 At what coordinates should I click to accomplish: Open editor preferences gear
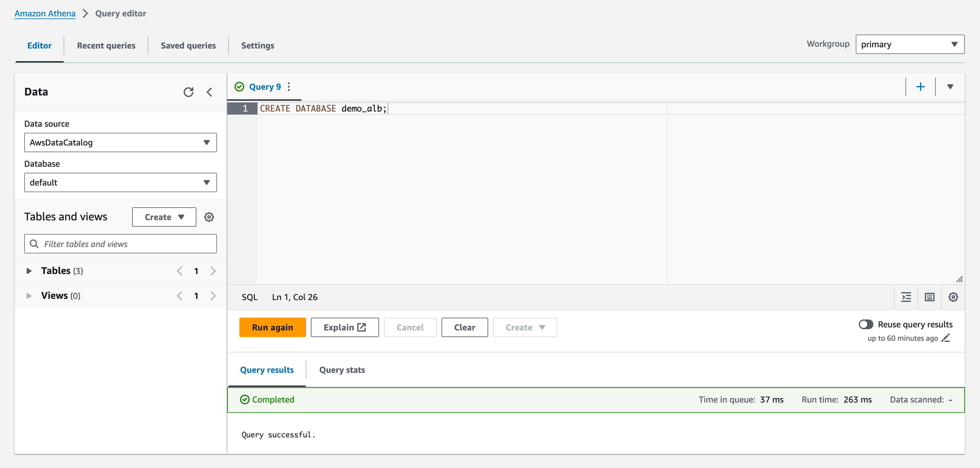pyautogui.click(x=953, y=297)
